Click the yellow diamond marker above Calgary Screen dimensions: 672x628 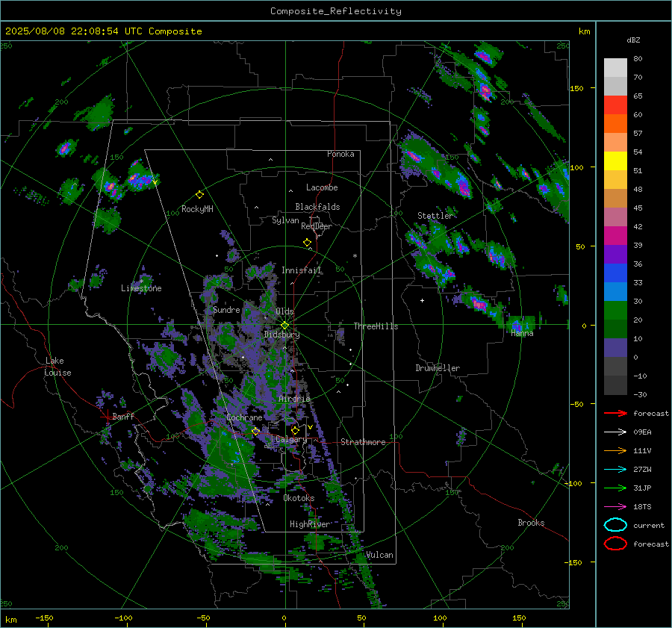(x=295, y=430)
